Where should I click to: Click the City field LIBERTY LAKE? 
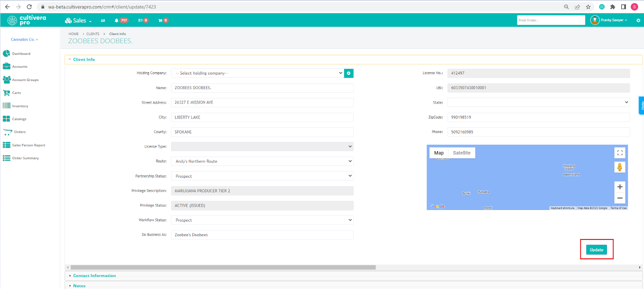262,117
